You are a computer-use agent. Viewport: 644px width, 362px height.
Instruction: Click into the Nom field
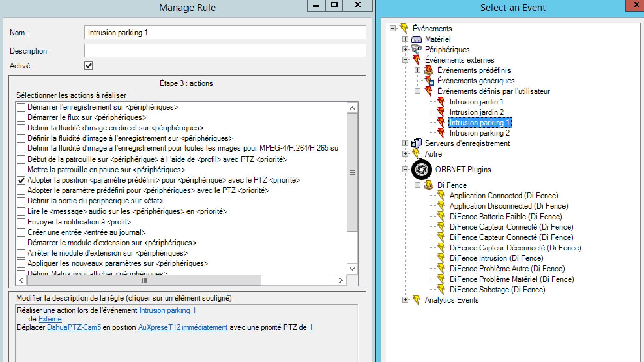pos(225,33)
